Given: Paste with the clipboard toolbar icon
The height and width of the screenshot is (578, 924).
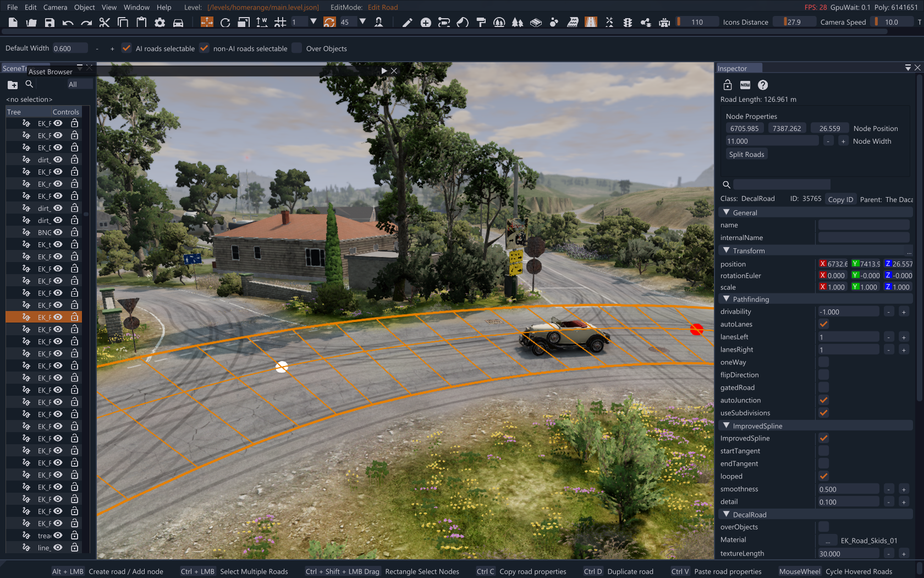Looking at the screenshot, I should point(141,23).
